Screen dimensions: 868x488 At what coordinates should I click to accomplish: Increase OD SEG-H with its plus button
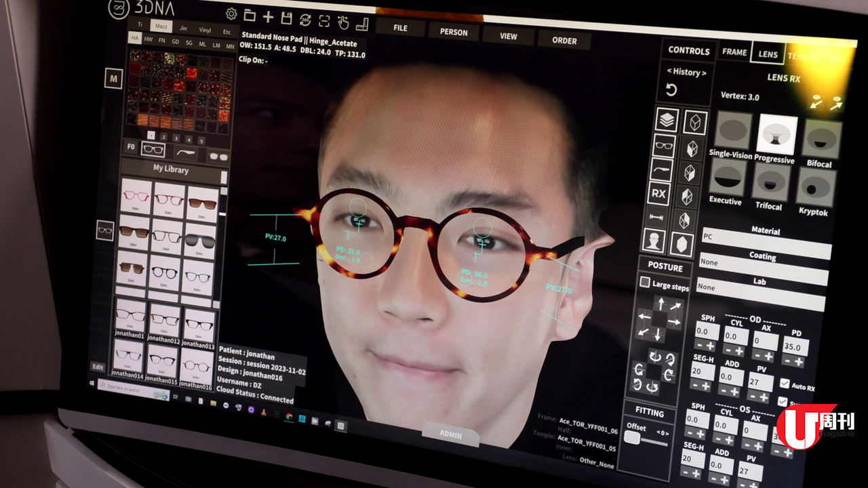pos(706,386)
